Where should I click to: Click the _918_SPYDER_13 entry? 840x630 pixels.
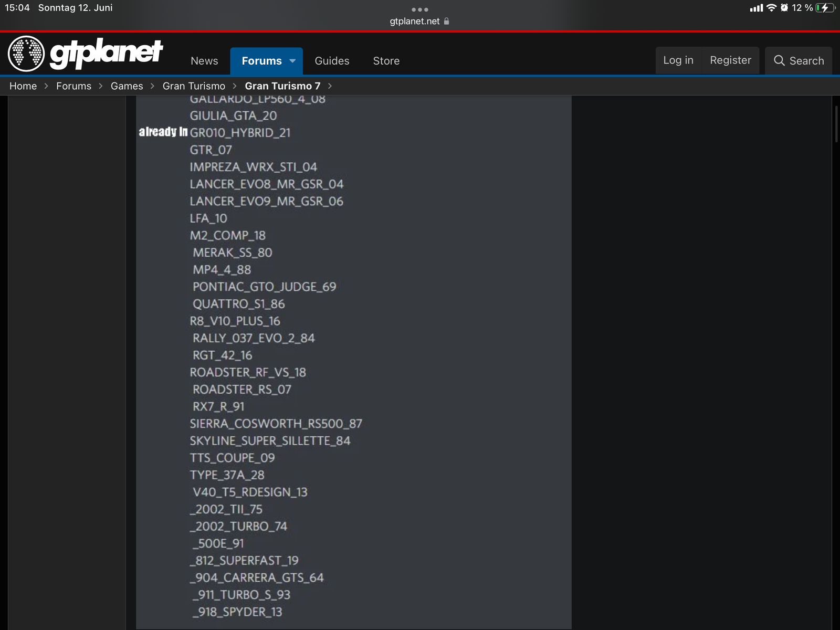pos(237,612)
